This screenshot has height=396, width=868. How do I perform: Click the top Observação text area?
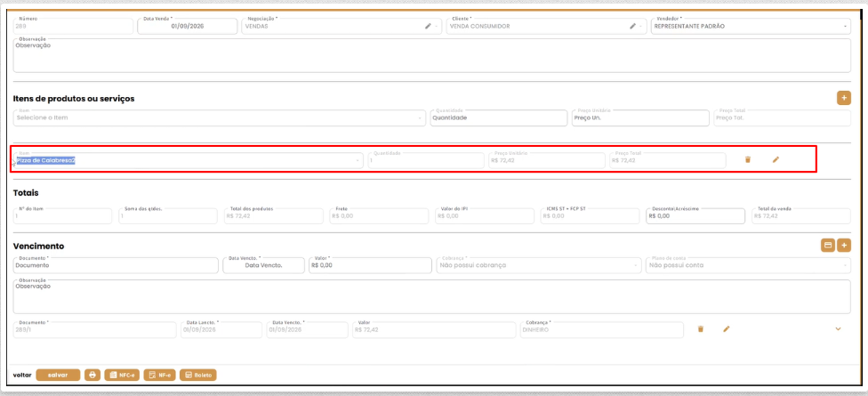(432, 55)
